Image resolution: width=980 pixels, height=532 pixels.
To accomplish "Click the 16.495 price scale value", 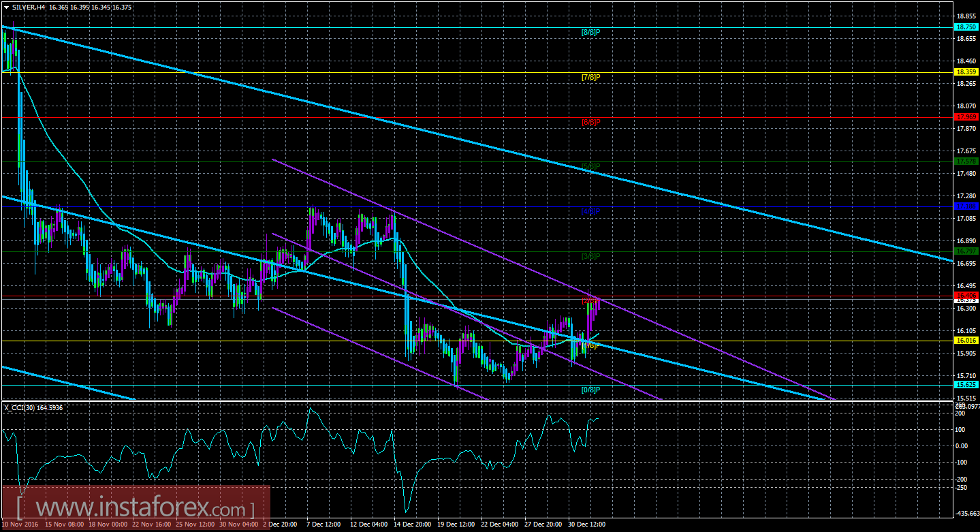I will coord(966,285).
